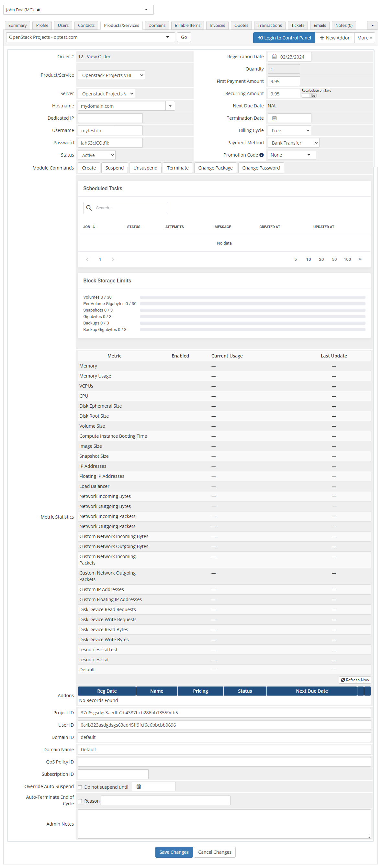
Task: Click the QoS Policy ID field
Action: coord(224,762)
